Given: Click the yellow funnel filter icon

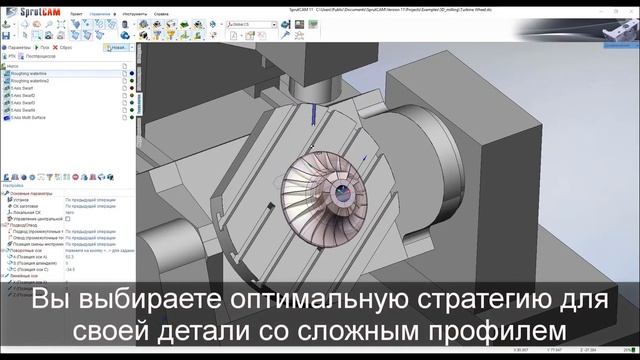Looking at the screenshot, I should pyautogui.click(x=170, y=36).
